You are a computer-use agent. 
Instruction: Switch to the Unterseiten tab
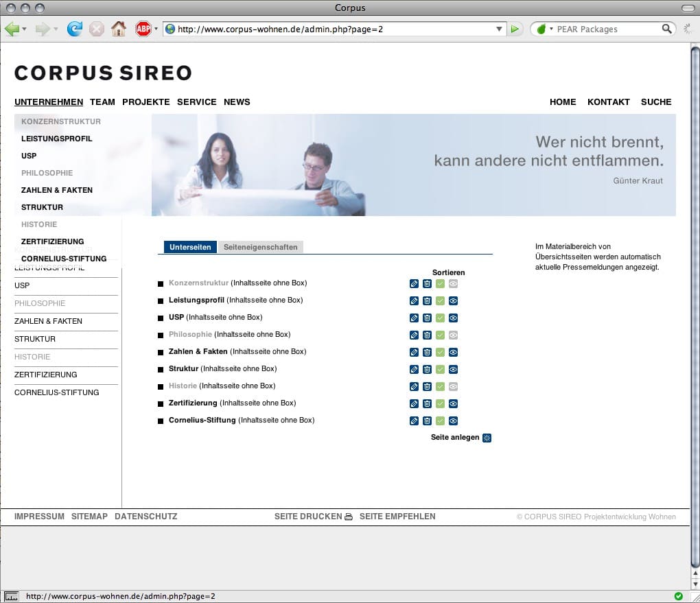tap(190, 247)
